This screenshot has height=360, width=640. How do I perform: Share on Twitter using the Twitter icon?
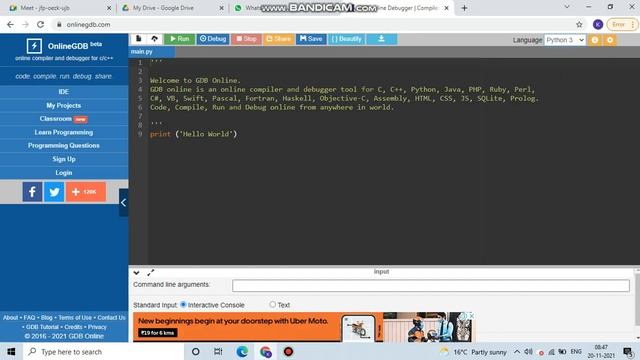point(54,192)
